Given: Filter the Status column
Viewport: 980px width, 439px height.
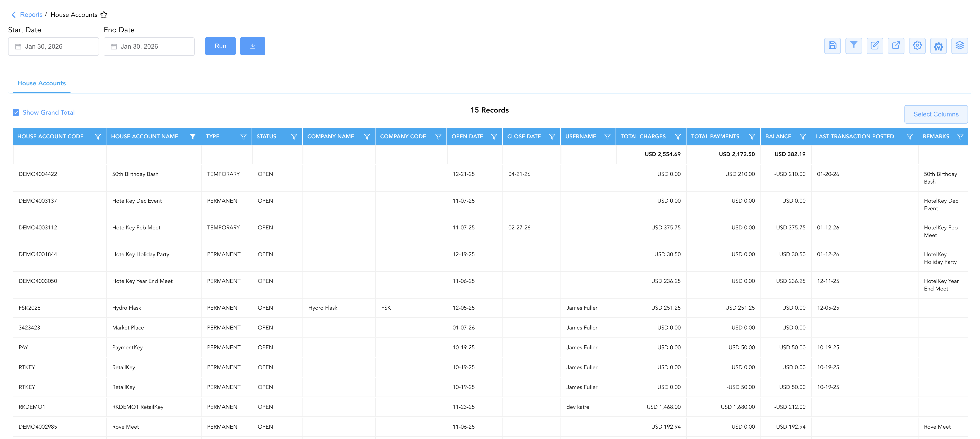Looking at the screenshot, I should click(x=294, y=137).
